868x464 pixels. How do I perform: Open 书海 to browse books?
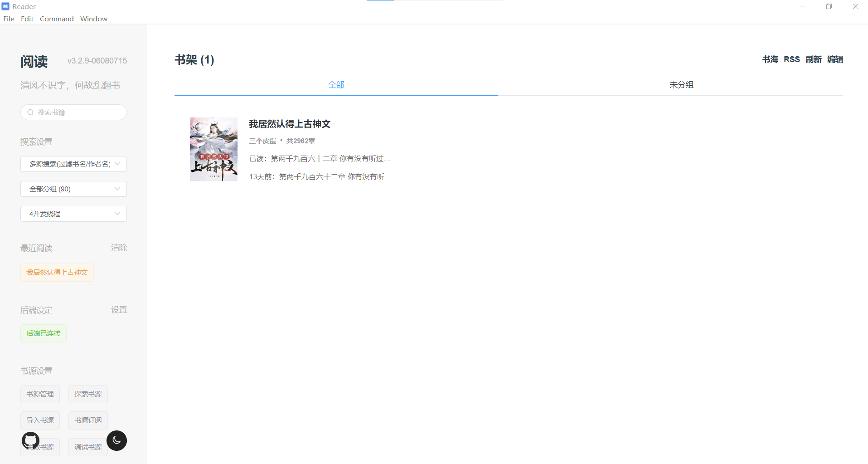pyautogui.click(x=770, y=59)
